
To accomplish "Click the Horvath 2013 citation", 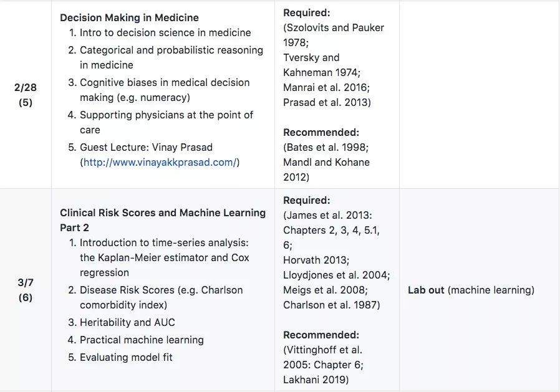I will [x=316, y=260].
